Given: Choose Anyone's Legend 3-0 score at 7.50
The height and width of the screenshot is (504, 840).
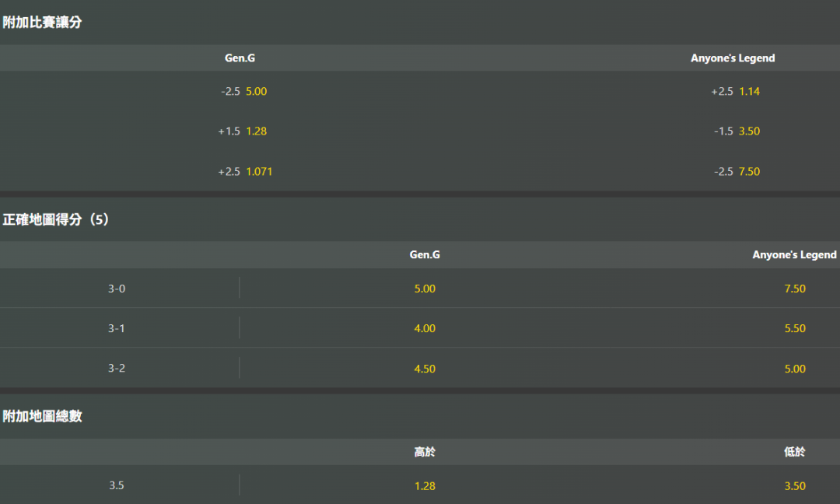Looking at the screenshot, I should (x=795, y=289).
